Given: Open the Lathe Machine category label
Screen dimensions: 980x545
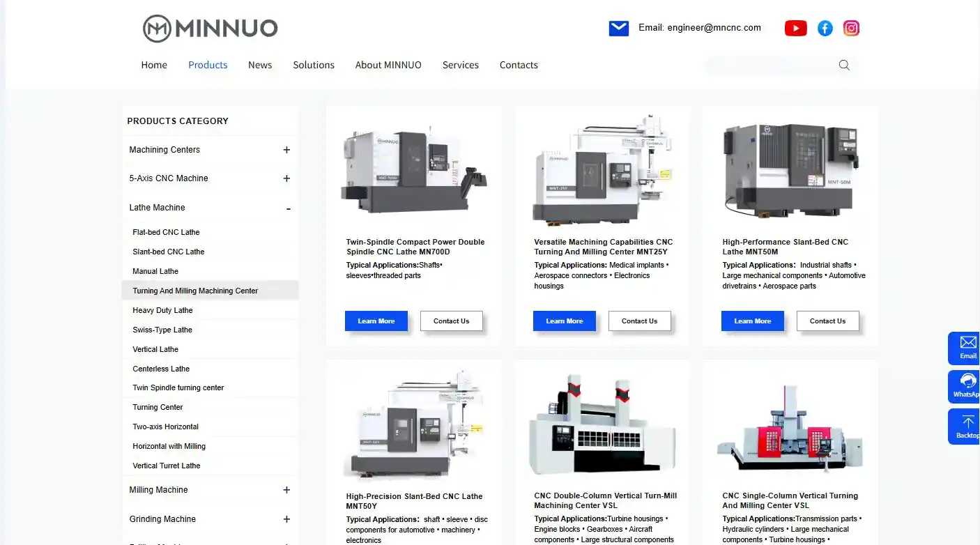Looking at the screenshot, I should [157, 208].
